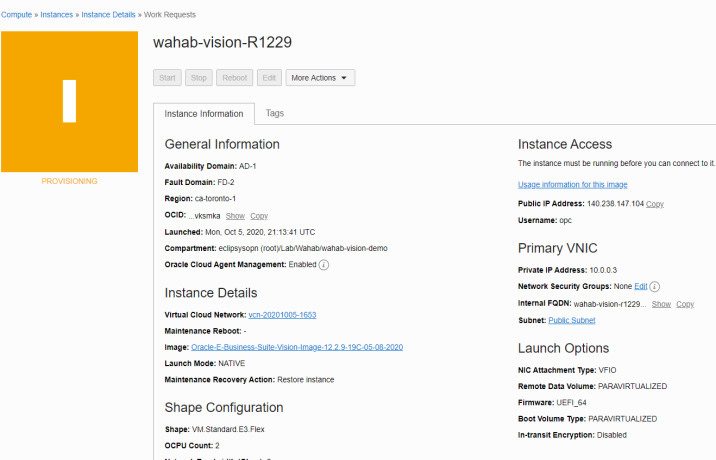716x460 pixels.
Task: Select the Instance Information tab
Action: tap(203, 114)
